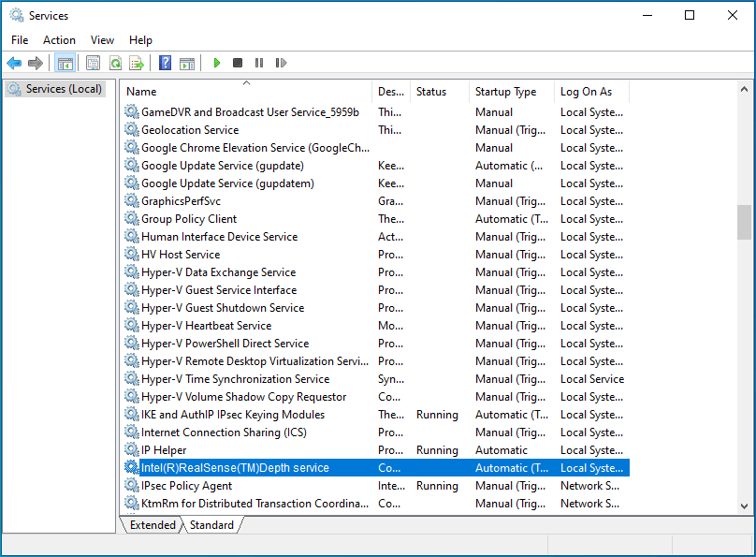Select the Services (Local) node in left pane
This screenshot has width=756, height=557.
pyautogui.click(x=53, y=88)
